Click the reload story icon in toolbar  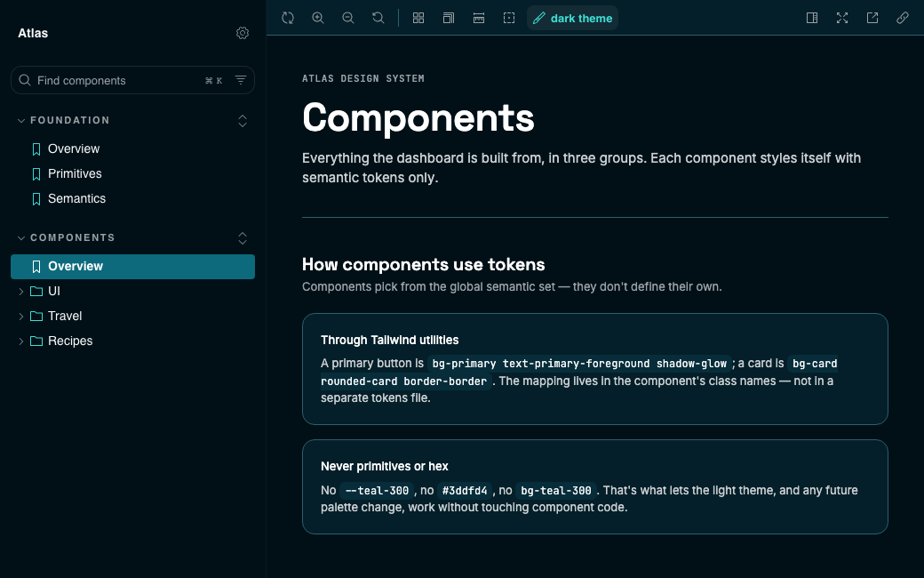(288, 18)
